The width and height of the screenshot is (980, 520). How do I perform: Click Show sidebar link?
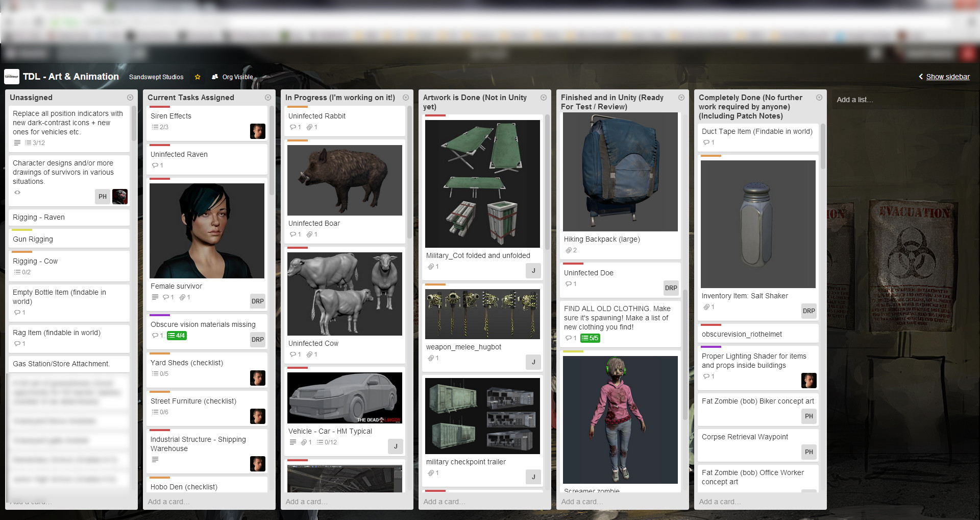click(947, 77)
